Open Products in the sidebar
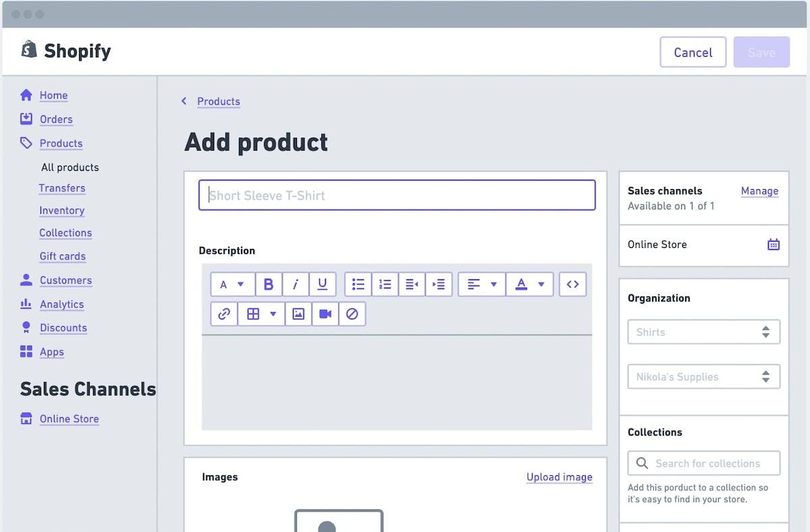Viewport: 810px width, 532px height. click(x=61, y=143)
